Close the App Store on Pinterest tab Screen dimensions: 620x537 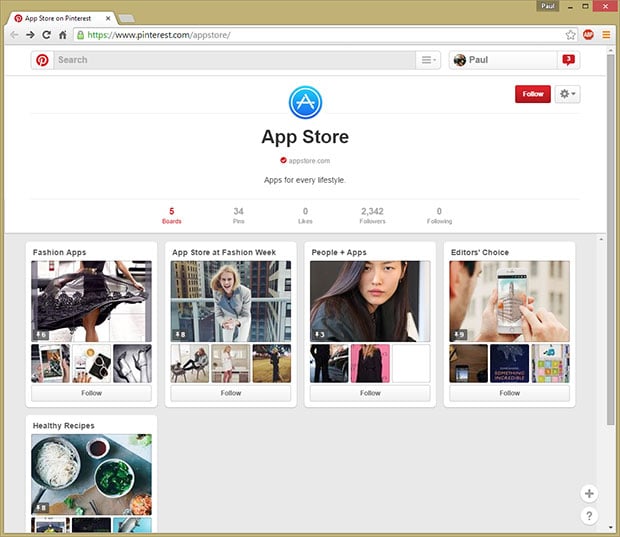pos(108,18)
